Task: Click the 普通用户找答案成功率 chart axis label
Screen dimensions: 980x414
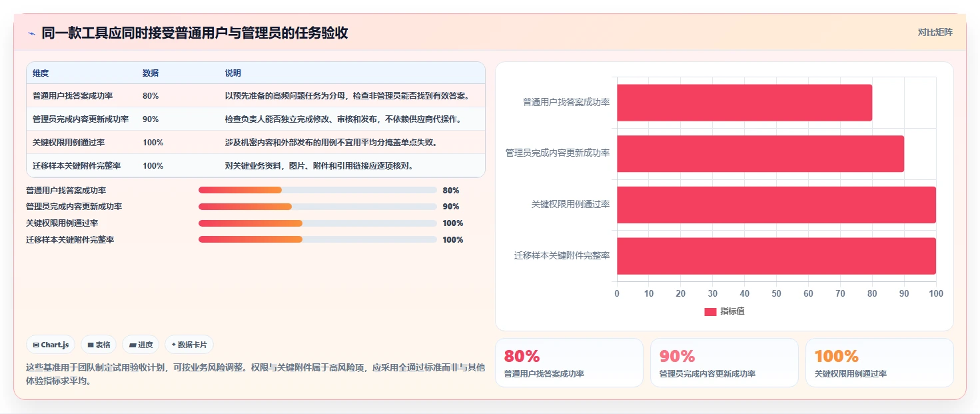Action: click(566, 102)
